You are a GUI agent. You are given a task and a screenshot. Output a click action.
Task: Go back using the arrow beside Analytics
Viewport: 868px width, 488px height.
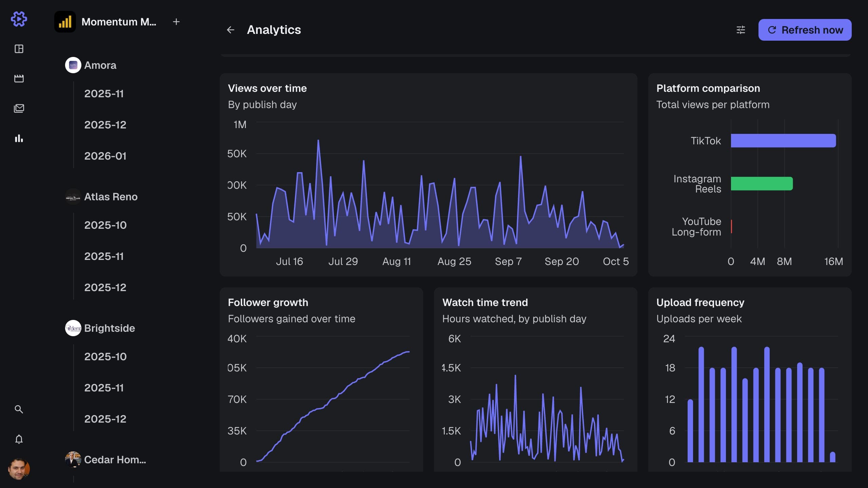[231, 30]
